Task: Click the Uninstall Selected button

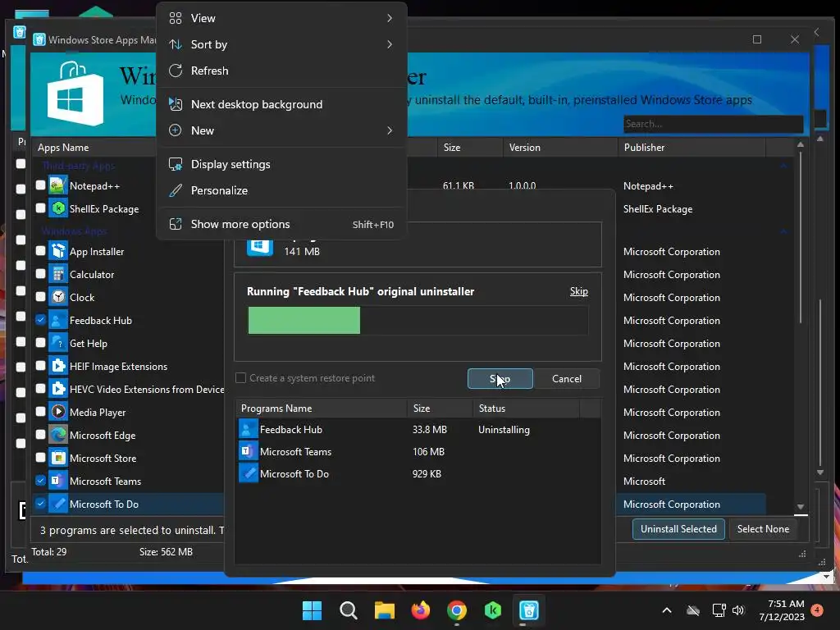Action: point(678,529)
